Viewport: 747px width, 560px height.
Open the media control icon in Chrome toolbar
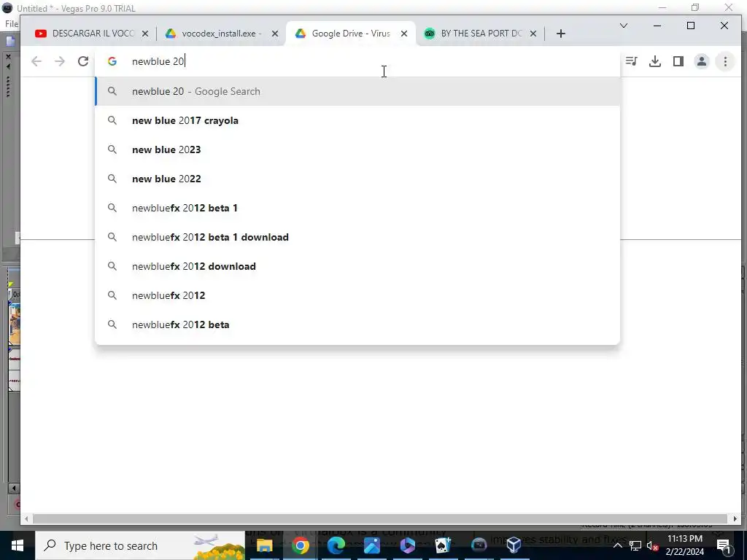coord(632,61)
